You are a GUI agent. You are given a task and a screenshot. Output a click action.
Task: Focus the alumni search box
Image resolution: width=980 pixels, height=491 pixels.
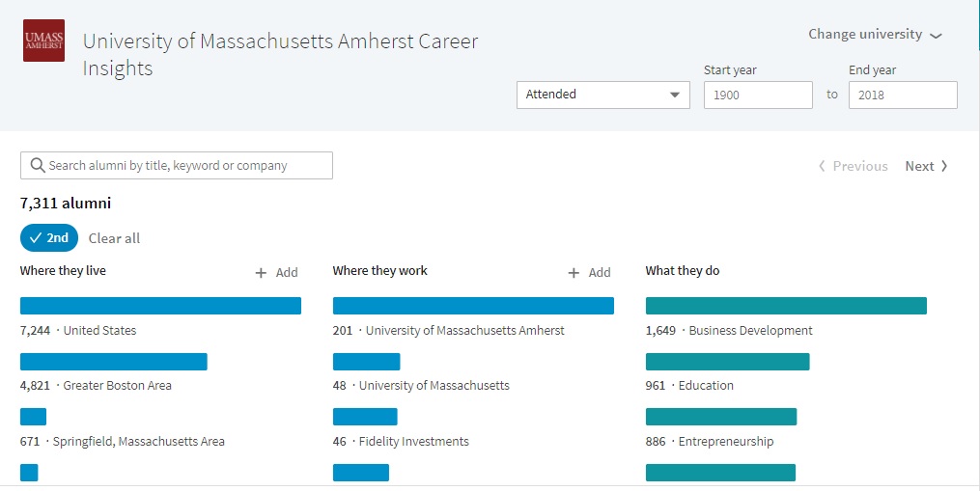click(x=183, y=166)
